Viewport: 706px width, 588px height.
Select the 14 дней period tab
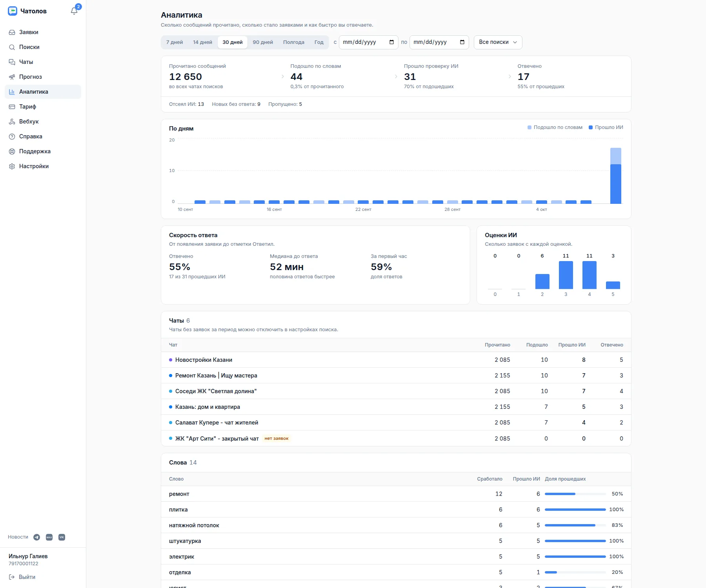(x=202, y=42)
